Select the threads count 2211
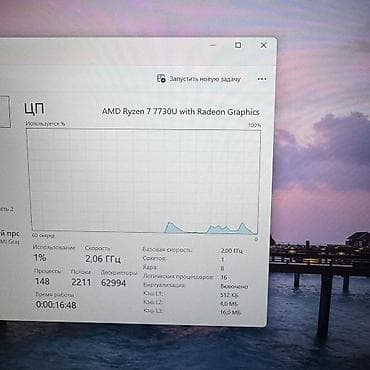370x370 pixels. click(x=81, y=283)
